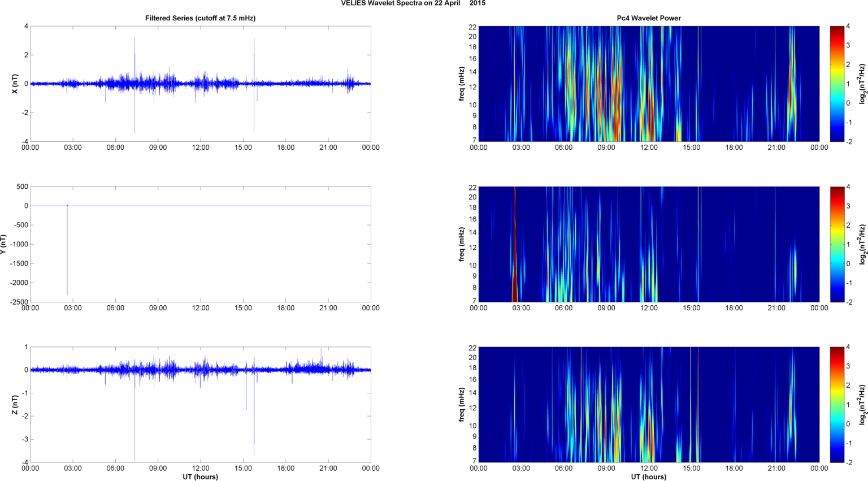Click the 10 frequency tick of the bottom spectrogram
868x481 pixels.
[x=472, y=426]
